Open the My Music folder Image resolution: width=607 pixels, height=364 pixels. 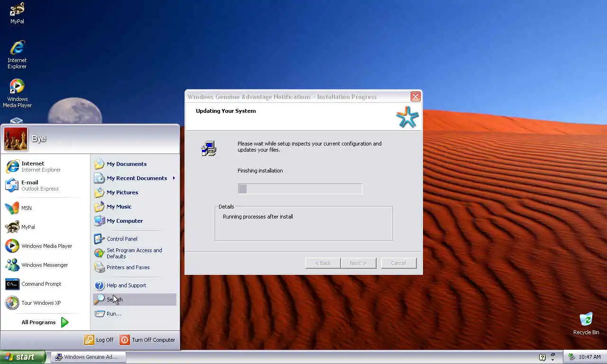coord(135,207)
